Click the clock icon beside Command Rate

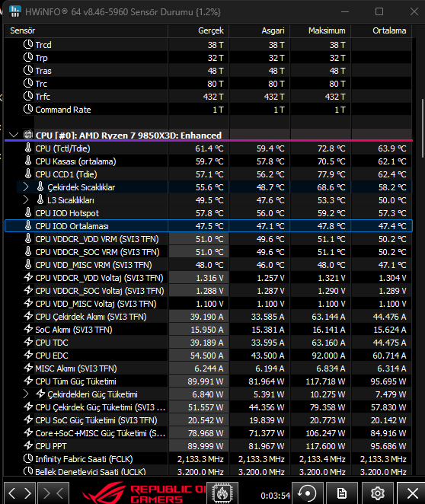point(28,110)
